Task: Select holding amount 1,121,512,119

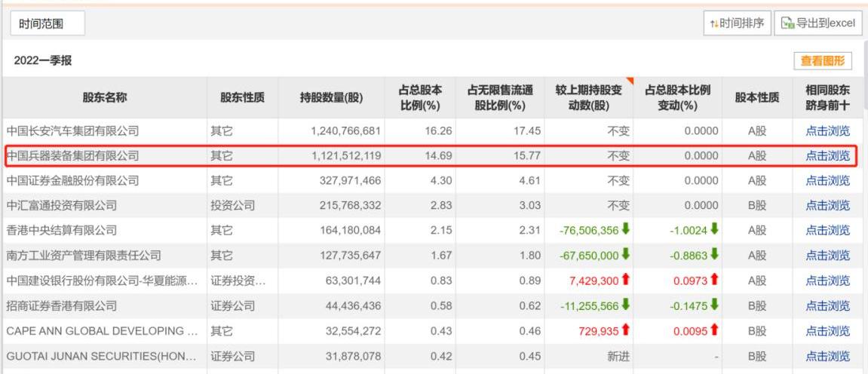Action: click(346, 156)
